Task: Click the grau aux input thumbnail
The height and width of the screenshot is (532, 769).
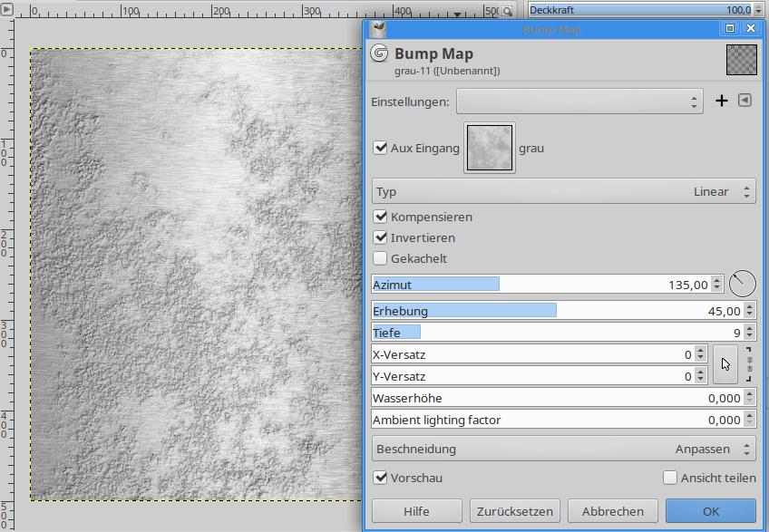Action: (490, 148)
